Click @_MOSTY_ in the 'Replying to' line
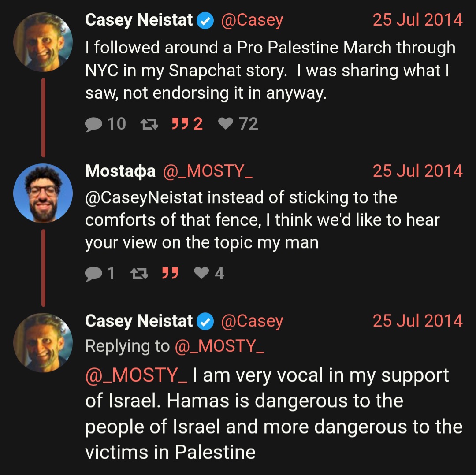 [x=219, y=346]
